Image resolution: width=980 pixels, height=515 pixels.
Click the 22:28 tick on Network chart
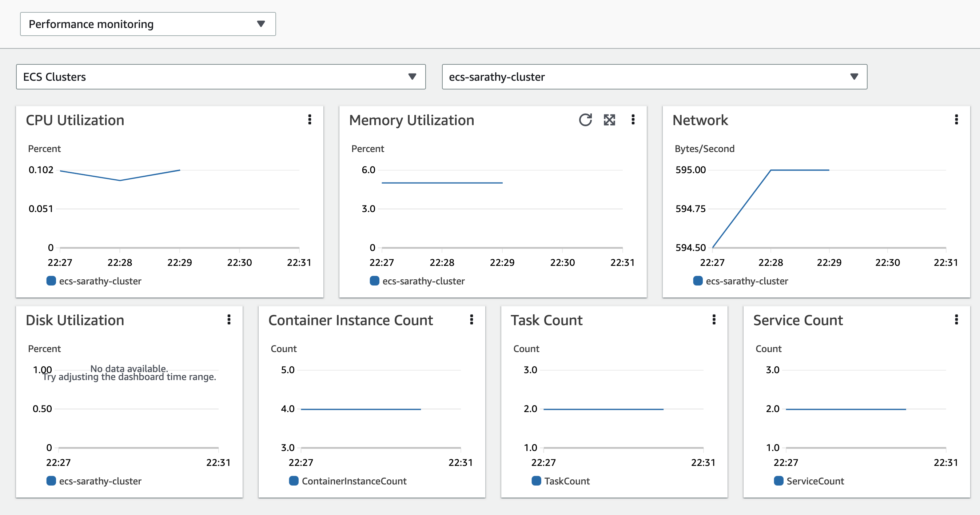click(x=770, y=263)
